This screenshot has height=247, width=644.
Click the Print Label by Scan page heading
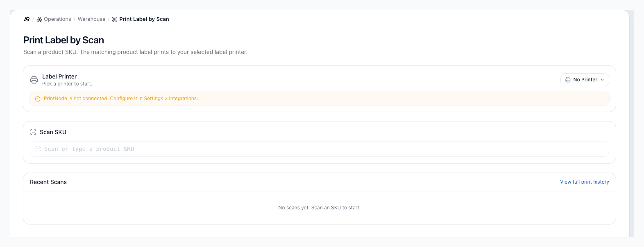point(63,40)
